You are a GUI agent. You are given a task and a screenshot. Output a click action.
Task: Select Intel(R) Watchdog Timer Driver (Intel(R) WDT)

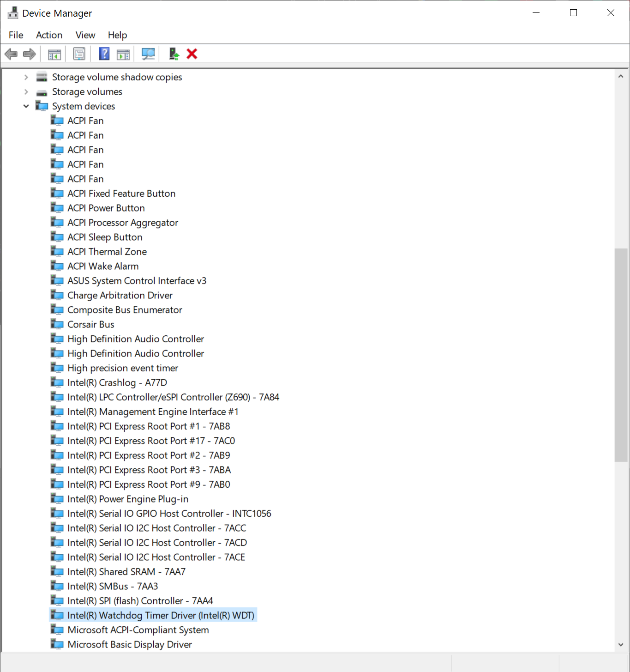161,615
